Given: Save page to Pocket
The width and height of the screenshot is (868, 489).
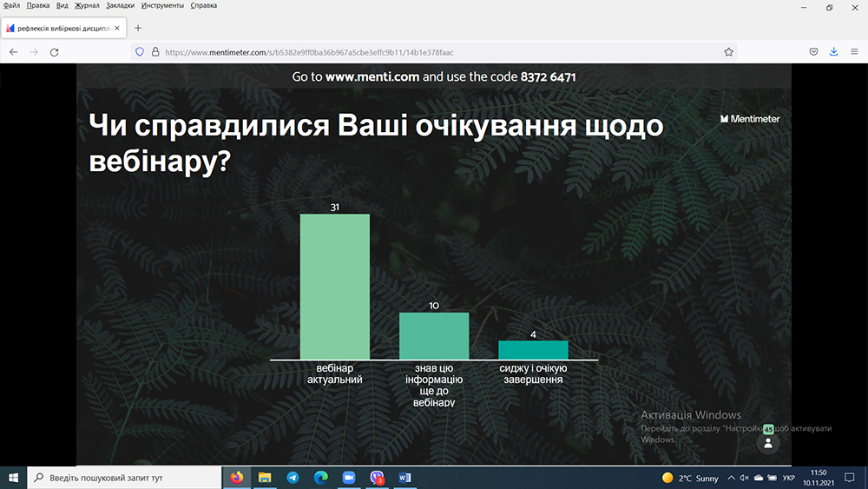Looking at the screenshot, I should (x=814, y=52).
